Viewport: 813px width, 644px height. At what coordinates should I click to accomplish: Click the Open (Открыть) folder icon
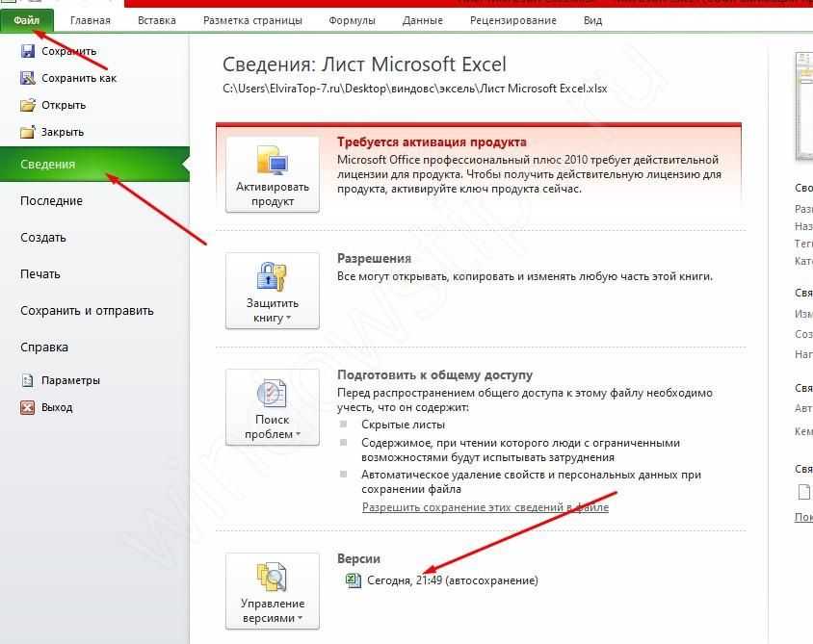coord(28,105)
